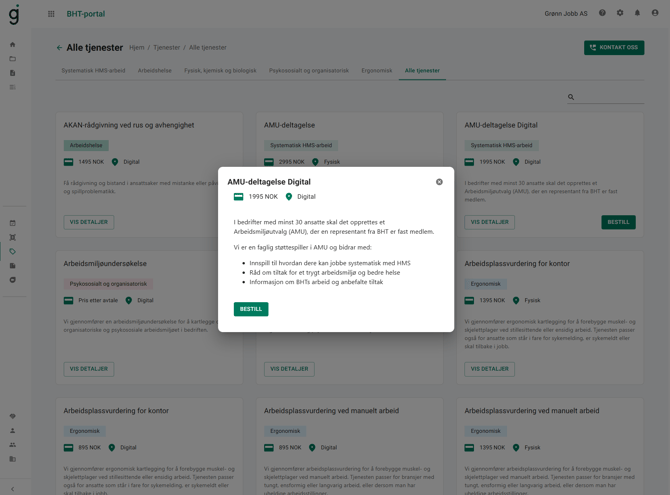The height and width of the screenshot is (495, 670).
Task: Open the calendar icon in sidebar
Action: tap(13, 223)
